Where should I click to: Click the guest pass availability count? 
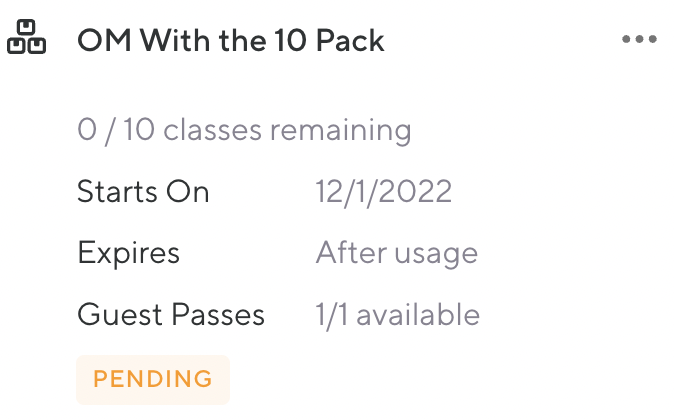click(x=398, y=315)
